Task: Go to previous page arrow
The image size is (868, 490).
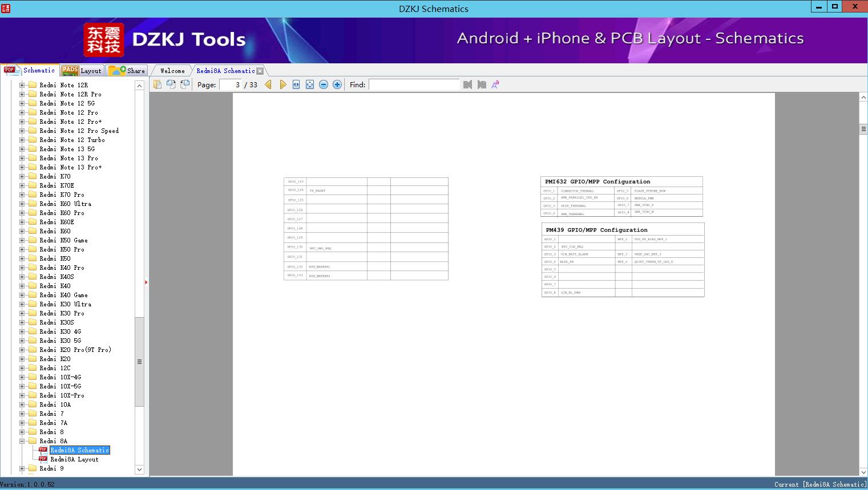Action: point(268,84)
